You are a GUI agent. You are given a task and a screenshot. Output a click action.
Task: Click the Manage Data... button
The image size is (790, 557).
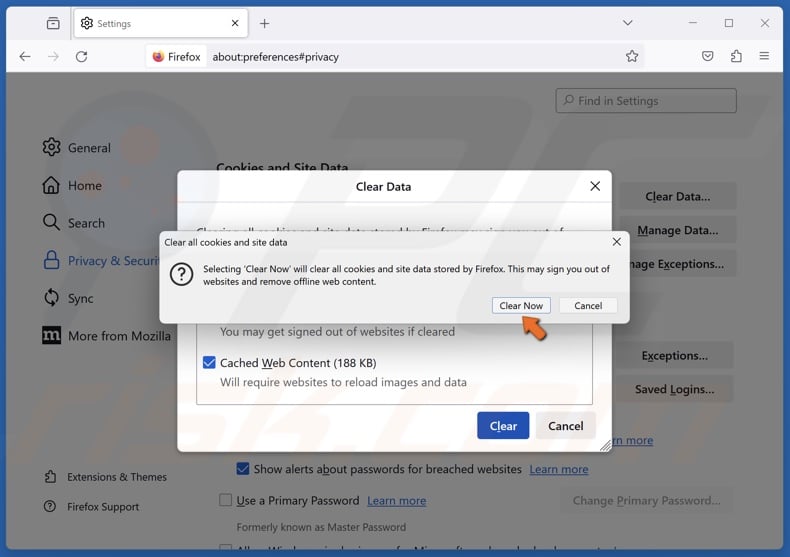click(677, 230)
